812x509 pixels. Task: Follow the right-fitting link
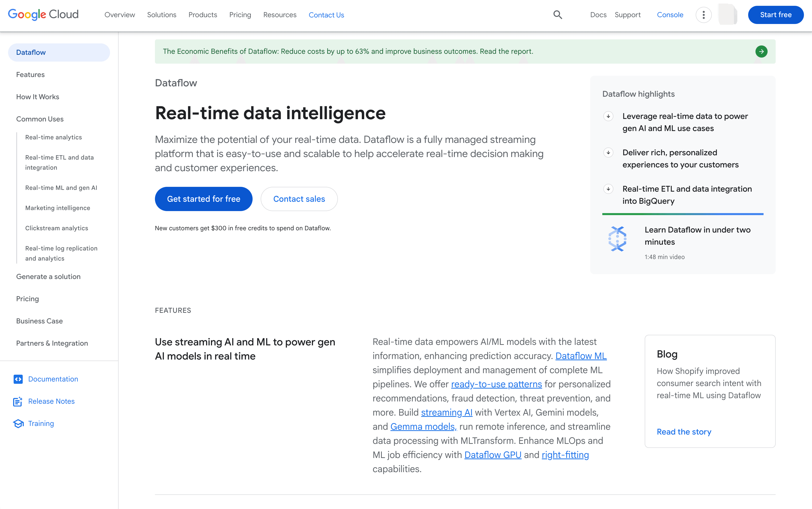pyautogui.click(x=565, y=455)
